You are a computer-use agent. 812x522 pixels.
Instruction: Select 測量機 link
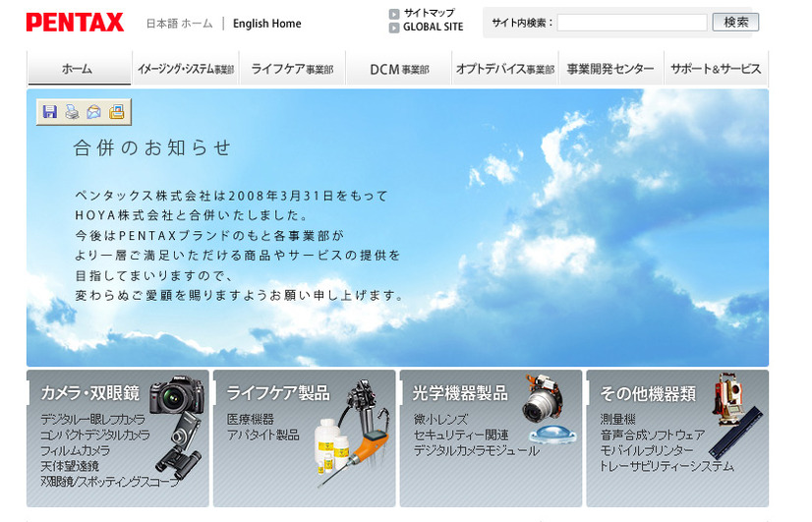tap(617, 419)
